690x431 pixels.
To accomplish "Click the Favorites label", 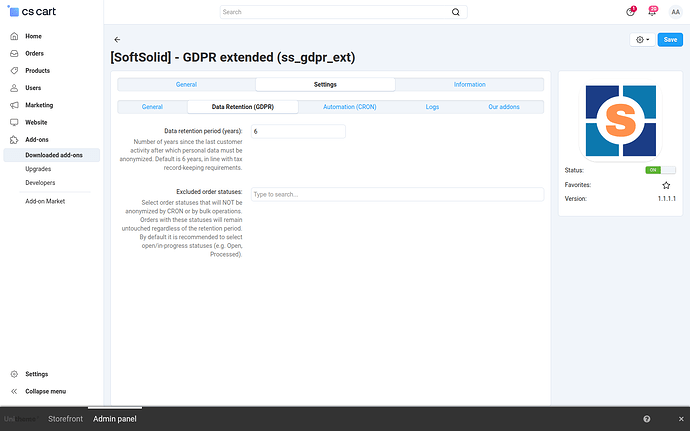I will pyautogui.click(x=578, y=185).
